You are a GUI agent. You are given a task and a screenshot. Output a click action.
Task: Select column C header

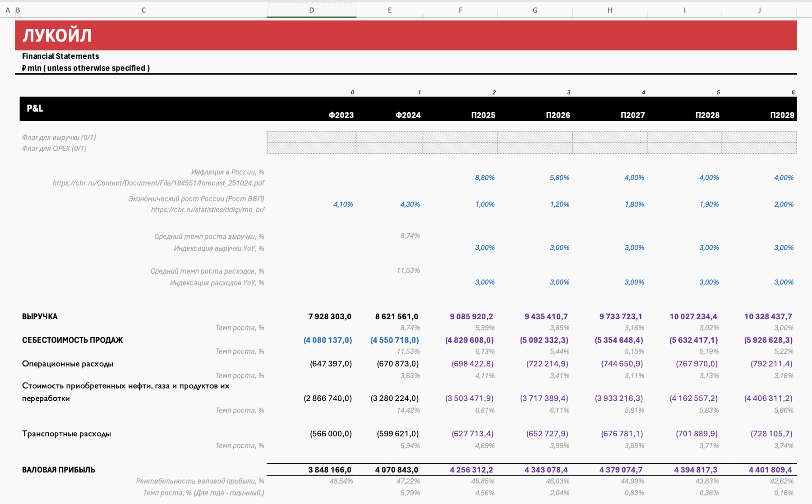[x=143, y=10]
